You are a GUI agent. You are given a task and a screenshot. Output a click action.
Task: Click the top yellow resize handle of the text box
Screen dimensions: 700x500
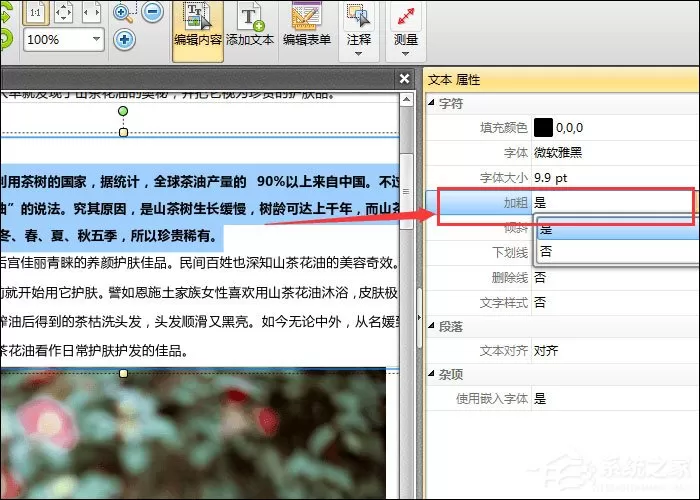pos(124,132)
